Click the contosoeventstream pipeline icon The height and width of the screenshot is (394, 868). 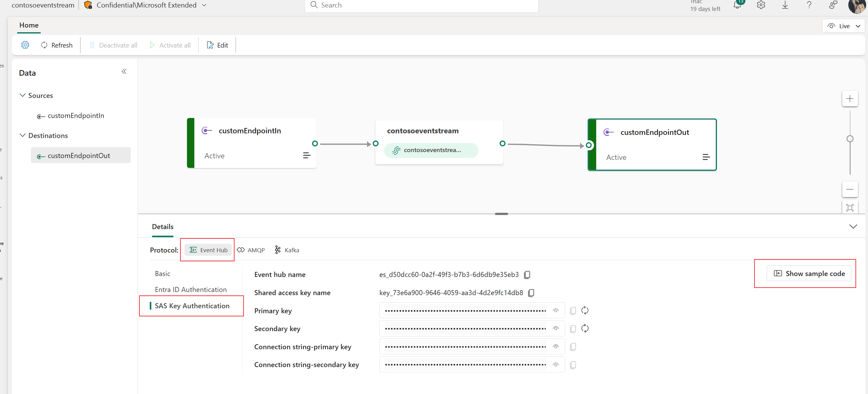click(397, 150)
